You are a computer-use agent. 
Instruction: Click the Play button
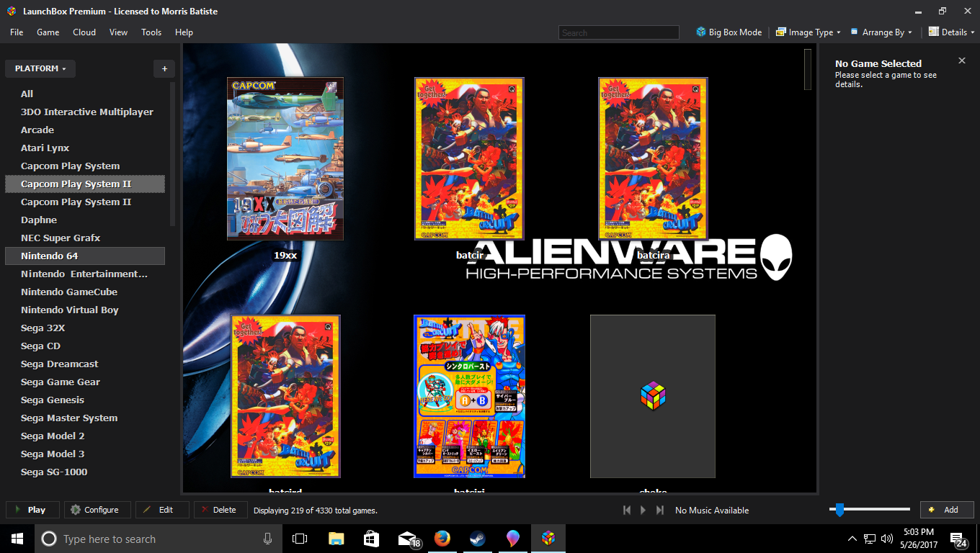click(x=32, y=510)
